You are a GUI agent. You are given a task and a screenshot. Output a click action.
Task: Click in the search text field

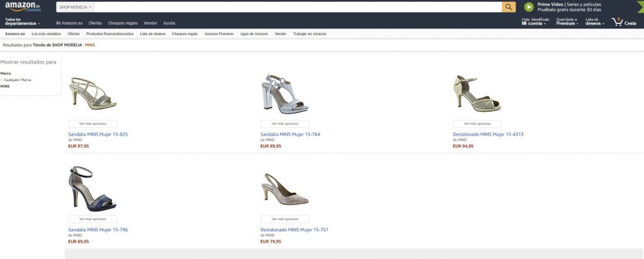tap(297, 7)
